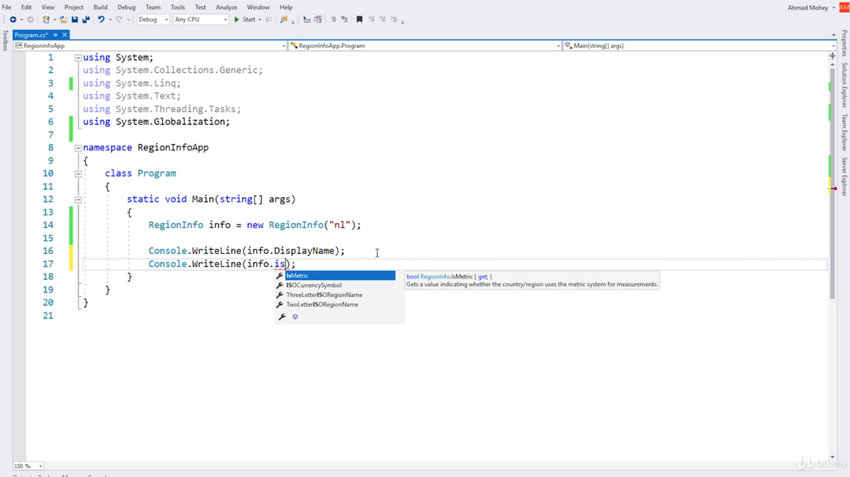Open the Tools menu
This screenshot has width=850, height=477.
pyautogui.click(x=178, y=7)
